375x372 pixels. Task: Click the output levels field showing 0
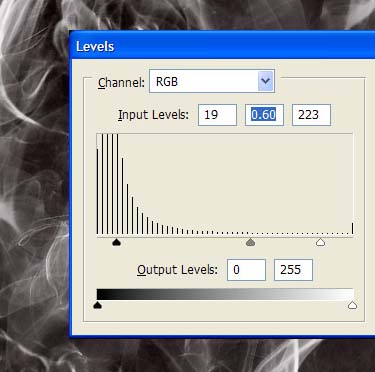pos(246,270)
